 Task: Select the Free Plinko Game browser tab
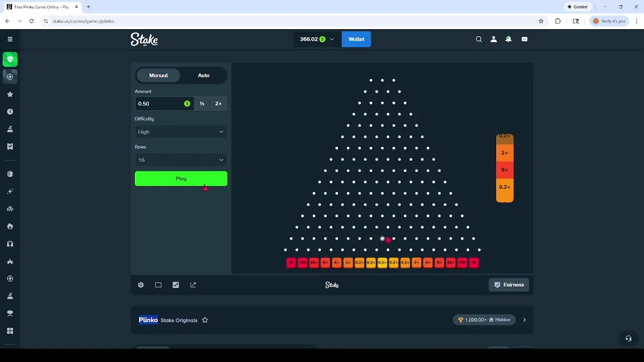click(42, 7)
